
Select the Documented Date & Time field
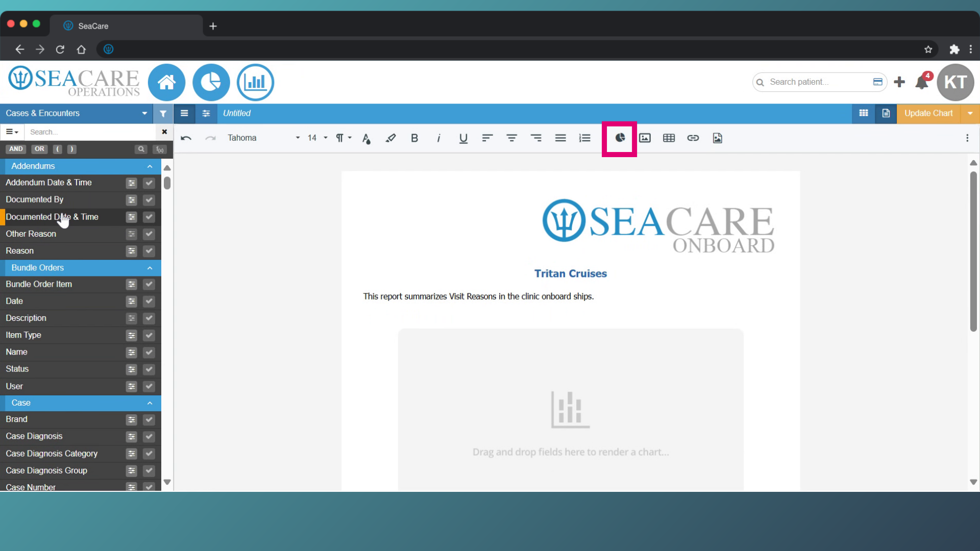click(52, 217)
